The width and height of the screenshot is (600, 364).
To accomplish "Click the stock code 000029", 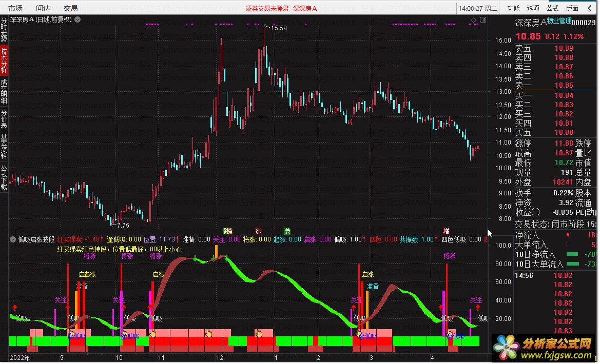I will click(584, 23).
